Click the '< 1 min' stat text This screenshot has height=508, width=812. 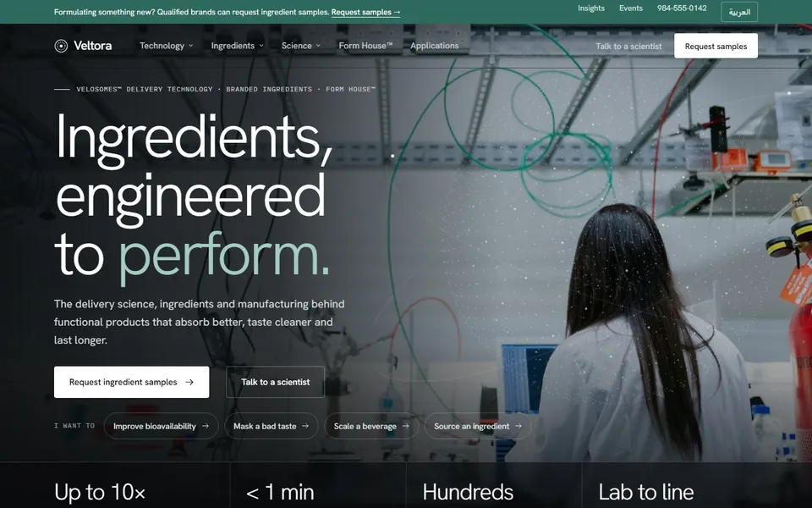point(280,493)
